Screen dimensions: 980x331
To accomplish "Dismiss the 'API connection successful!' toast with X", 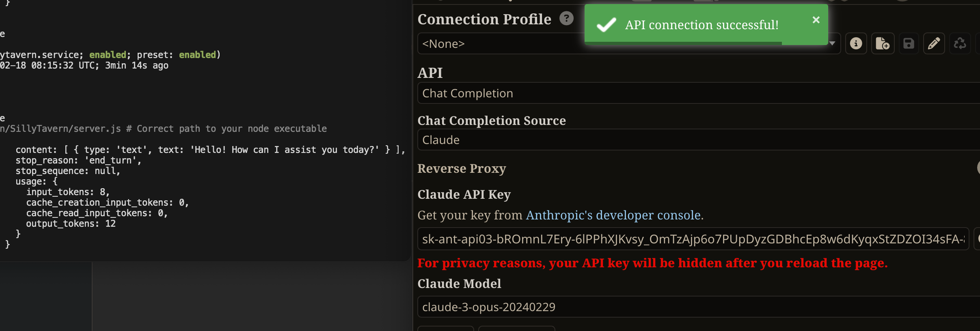I will 816,20.
